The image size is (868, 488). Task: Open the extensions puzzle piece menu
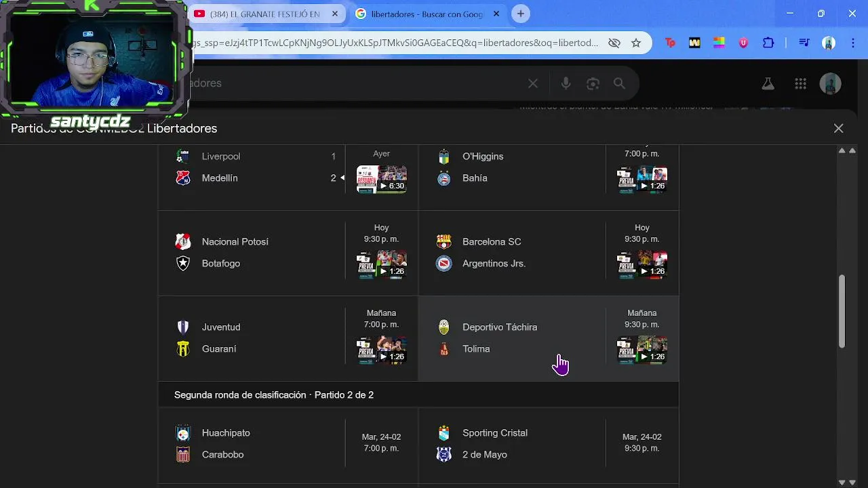[768, 43]
